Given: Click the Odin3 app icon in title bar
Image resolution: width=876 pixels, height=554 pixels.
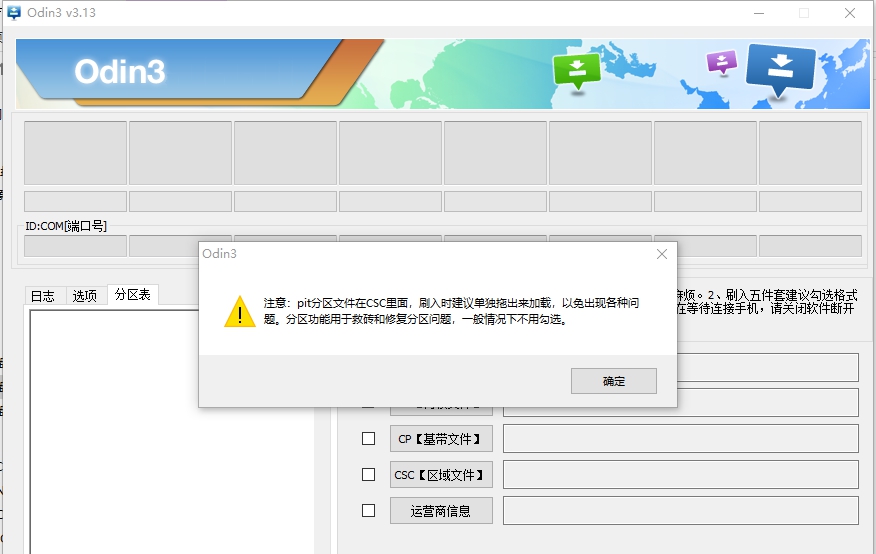Looking at the screenshot, I should coord(13,12).
